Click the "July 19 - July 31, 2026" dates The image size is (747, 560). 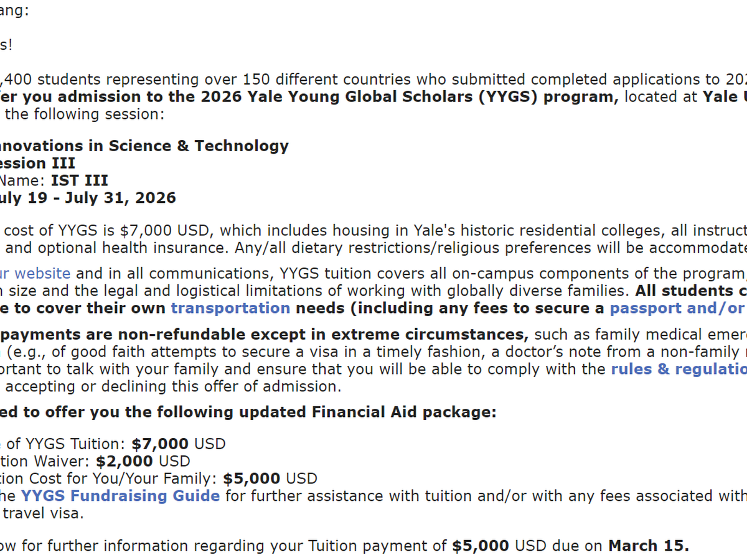tap(87, 198)
